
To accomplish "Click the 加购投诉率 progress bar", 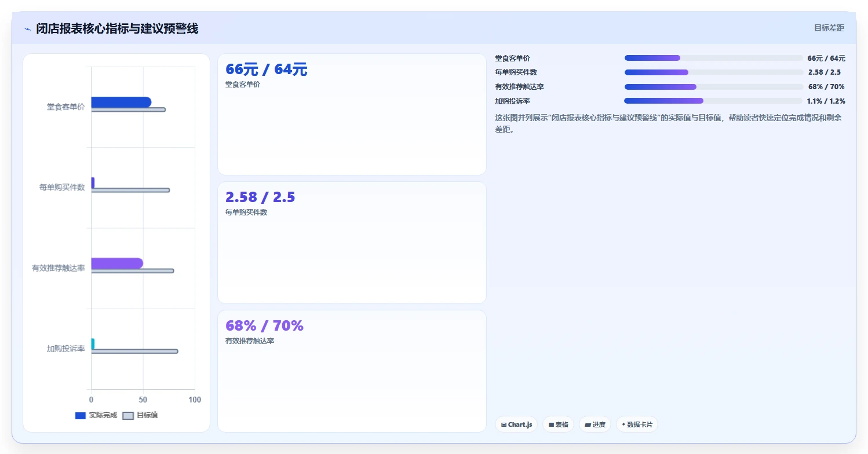I will point(713,101).
